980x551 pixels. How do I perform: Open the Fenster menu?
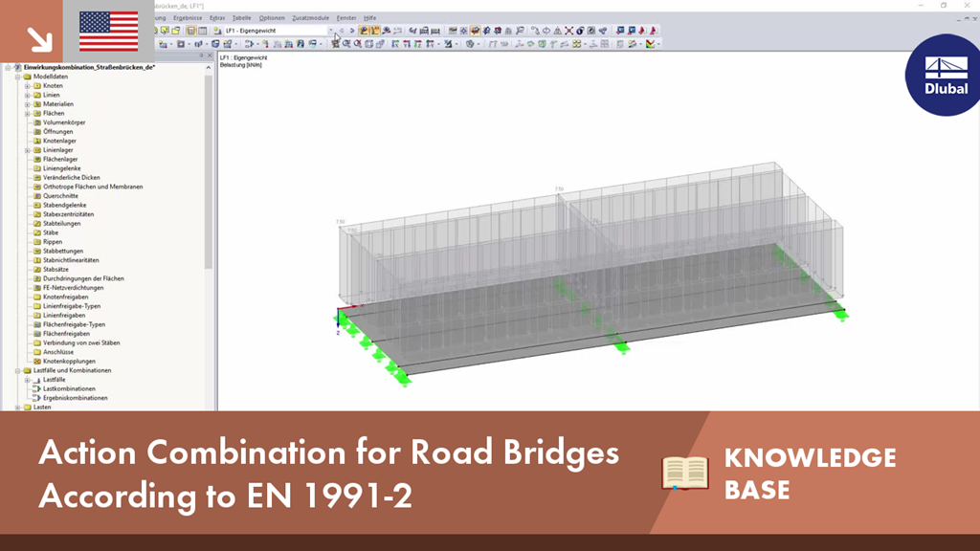point(346,18)
